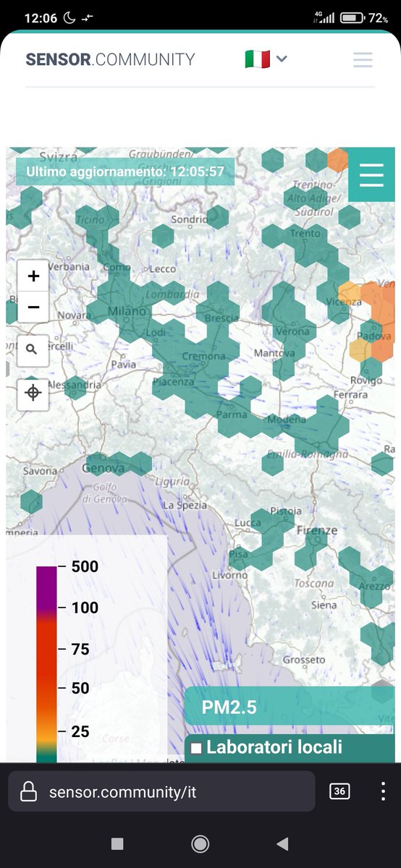Screen dimensions: 401x868
Task: Center map on my location
Action: point(33,393)
